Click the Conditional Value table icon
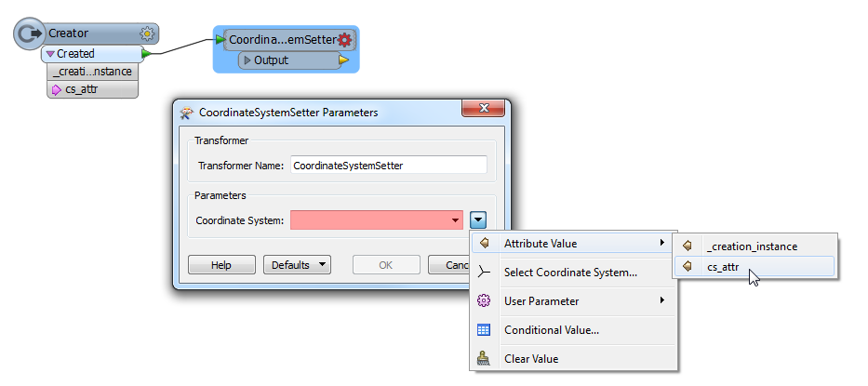Image resolution: width=868 pixels, height=386 pixels. click(x=483, y=330)
